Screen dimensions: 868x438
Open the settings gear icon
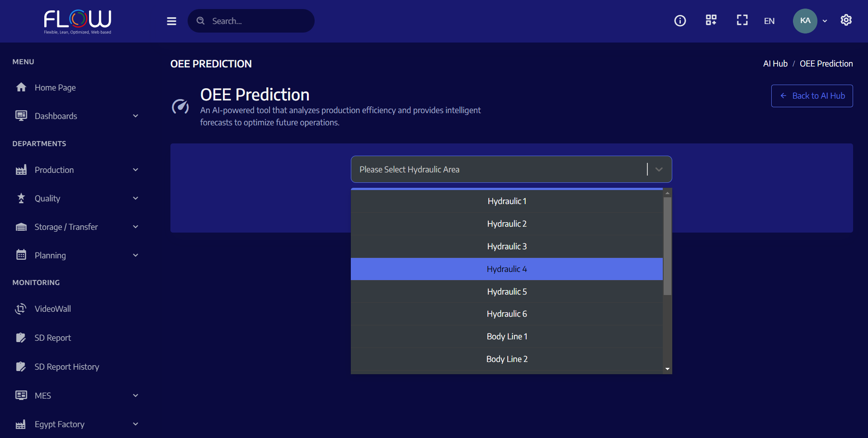coord(846,20)
